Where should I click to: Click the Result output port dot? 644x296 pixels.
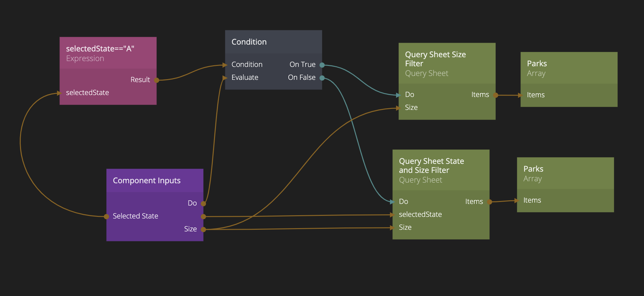[x=156, y=80]
